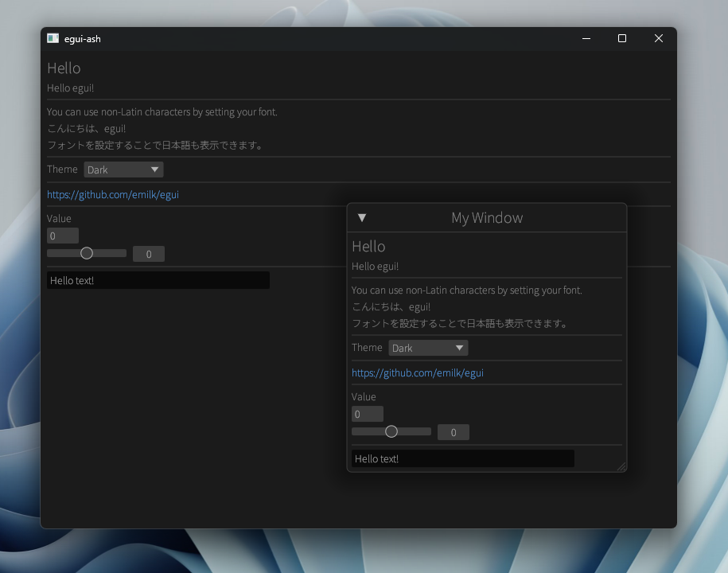Click the value field right of the main panel slider
728x573 pixels.
pos(149,254)
